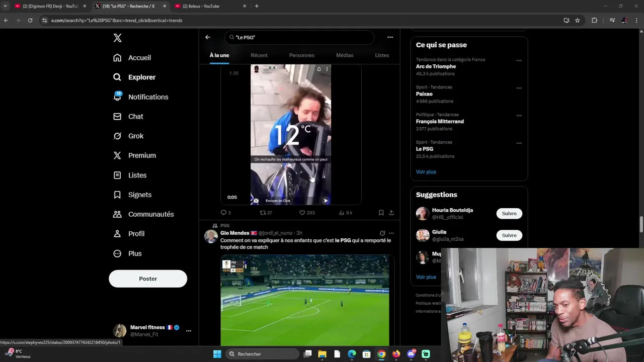Switch to the Récent tab
The height and width of the screenshot is (362, 644).
259,55
